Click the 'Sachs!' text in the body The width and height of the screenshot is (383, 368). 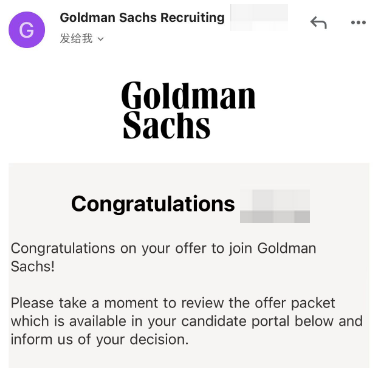pos(33,267)
